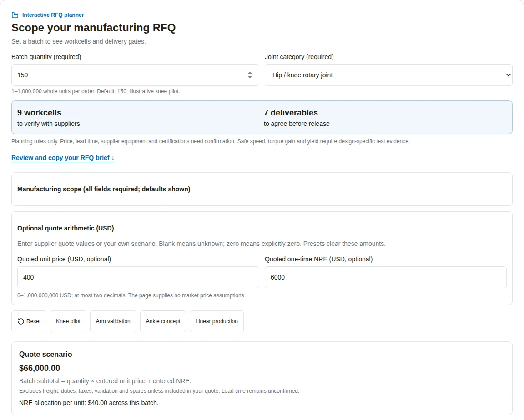Open the Joint category dropdown
Image resolution: width=524 pixels, height=420 pixels.
tap(388, 75)
